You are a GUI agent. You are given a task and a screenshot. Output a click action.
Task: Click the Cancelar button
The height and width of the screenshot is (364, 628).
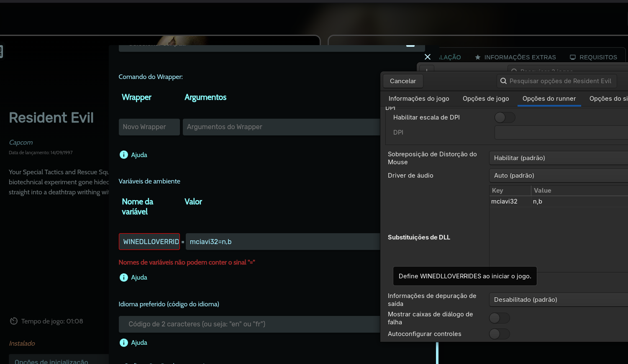point(403,81)
